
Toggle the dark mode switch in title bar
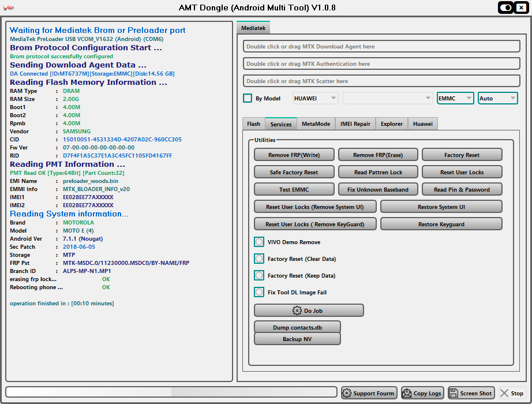(x=507, y=8)
